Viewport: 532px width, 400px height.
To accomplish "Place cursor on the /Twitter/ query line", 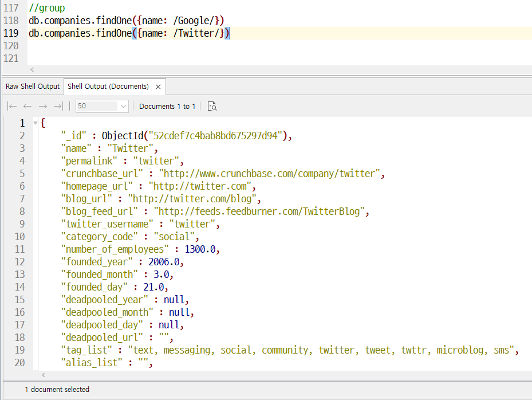I will pos(129,33).
